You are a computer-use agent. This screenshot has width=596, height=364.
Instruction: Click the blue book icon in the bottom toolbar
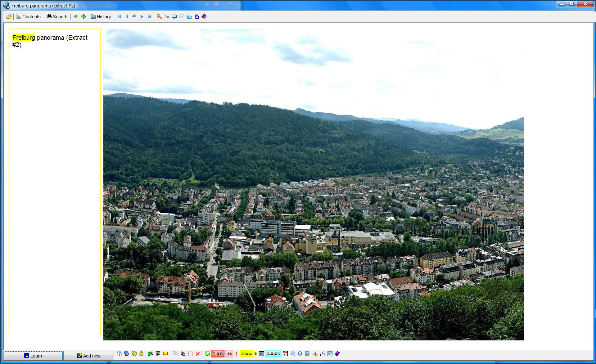[127, 354]
